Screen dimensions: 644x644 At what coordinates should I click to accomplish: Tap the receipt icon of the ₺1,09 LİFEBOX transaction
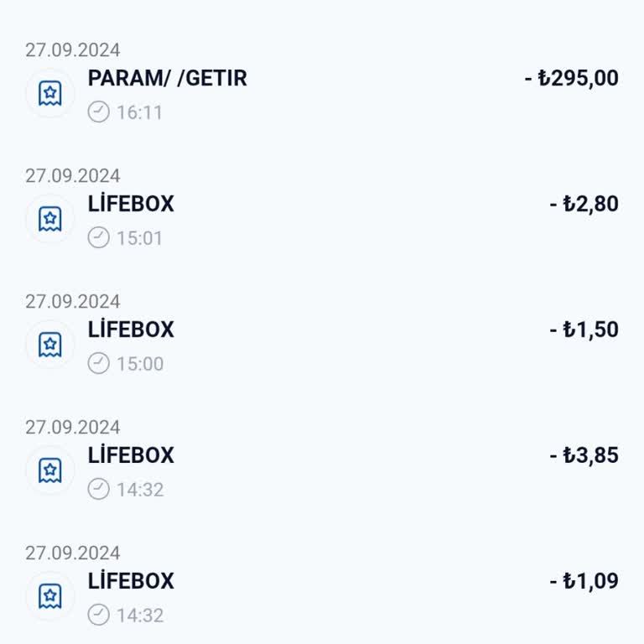click(x=50, y=596)
